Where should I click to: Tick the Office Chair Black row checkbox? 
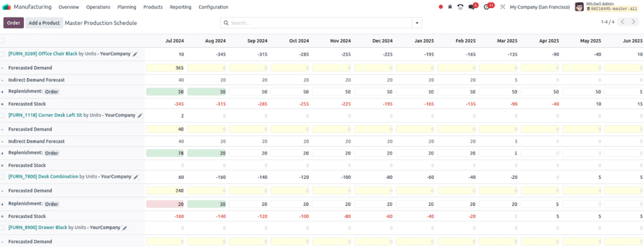click(x=3, y=54)
